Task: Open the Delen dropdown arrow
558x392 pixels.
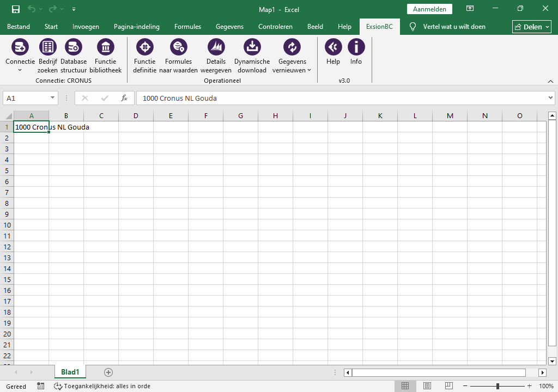Action: point(547,27)
